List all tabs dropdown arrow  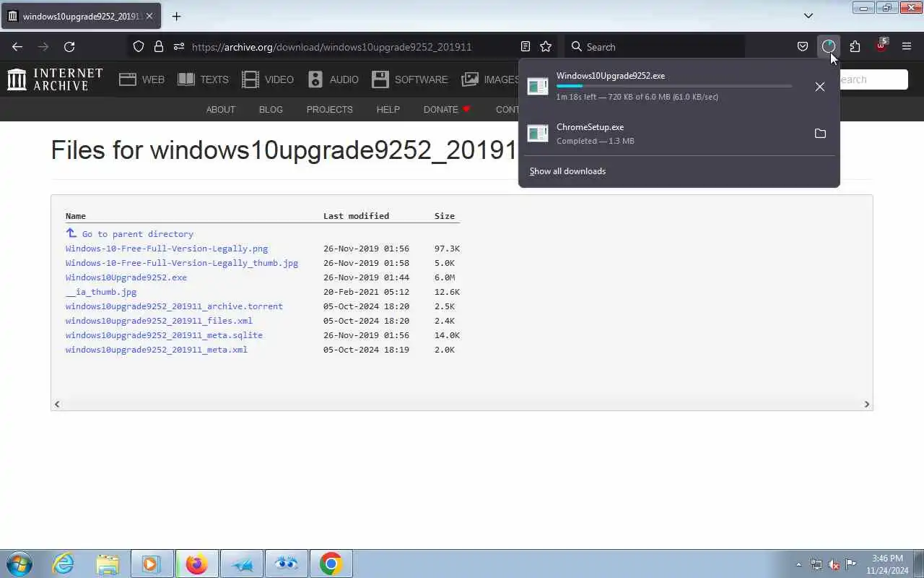click(x=808, y=16)
